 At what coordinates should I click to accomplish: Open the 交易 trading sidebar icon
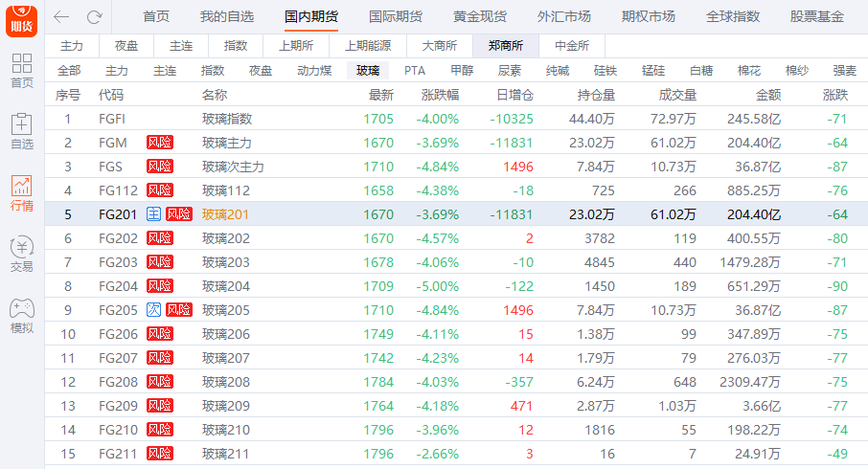pos(22,255)
